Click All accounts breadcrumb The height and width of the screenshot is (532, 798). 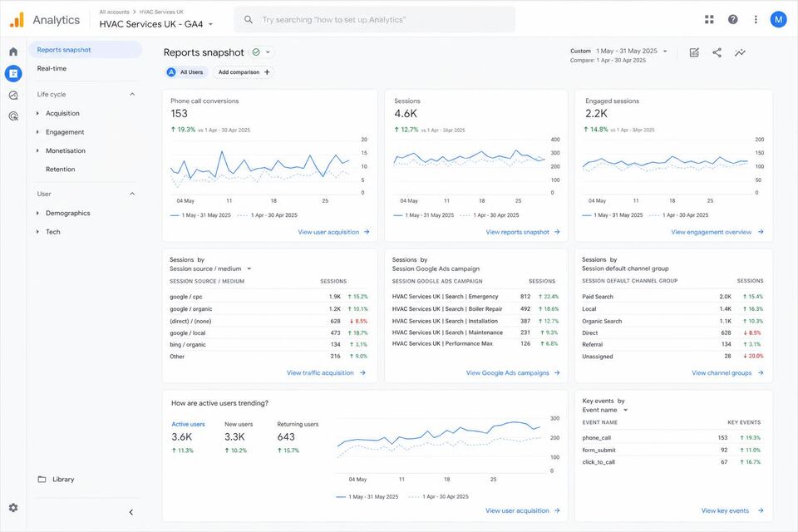tap(114, 12)
